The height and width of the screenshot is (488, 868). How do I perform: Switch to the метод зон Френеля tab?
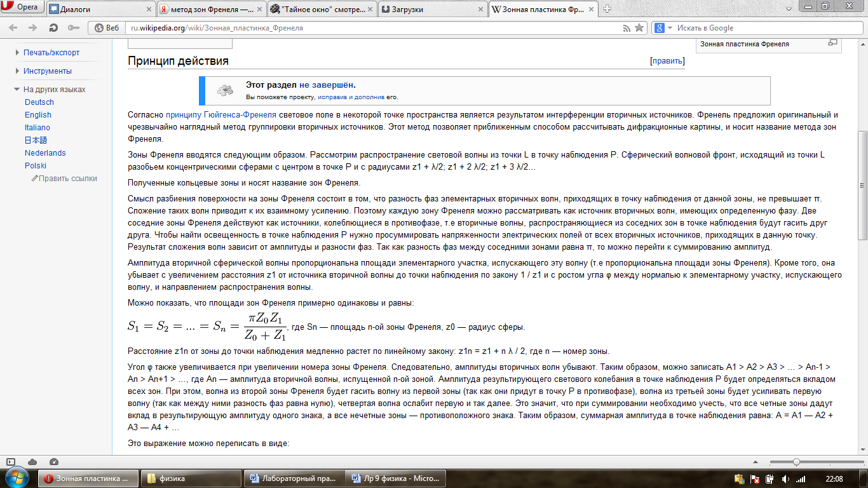(x=211, y=10)
